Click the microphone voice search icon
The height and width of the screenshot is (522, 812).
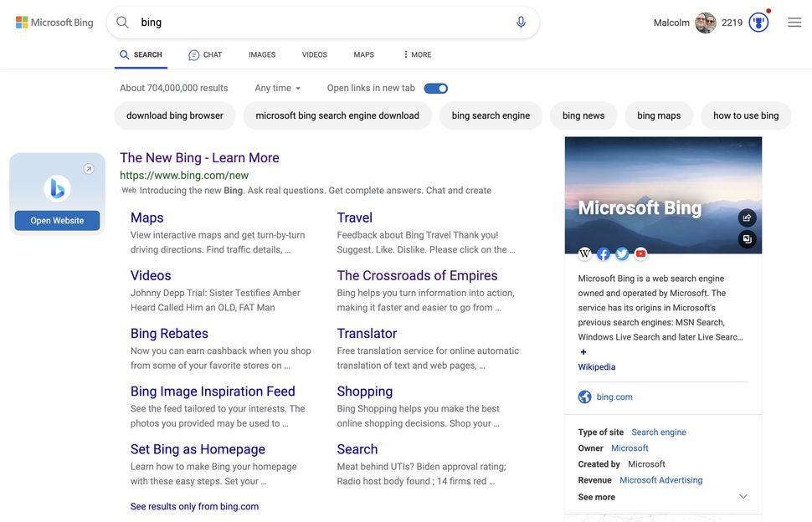(521, 23)
